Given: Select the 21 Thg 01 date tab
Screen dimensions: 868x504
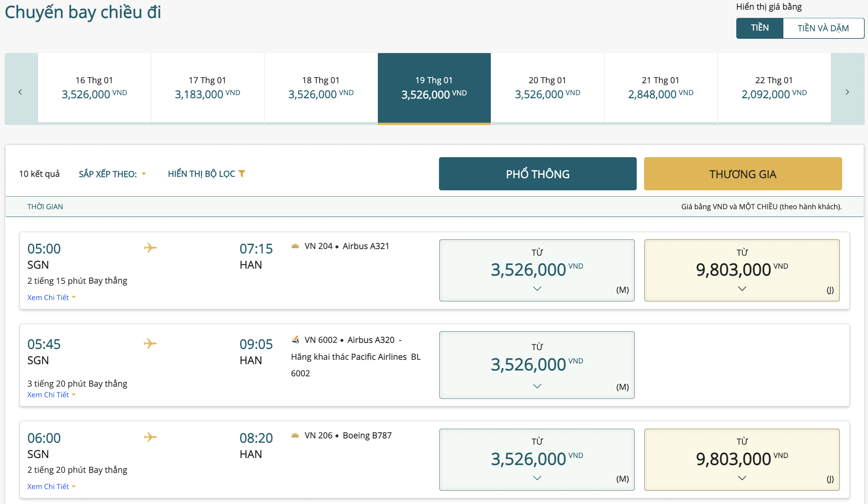Looking at the screenshot, I should pyautogui.click(x=661, y=88).
